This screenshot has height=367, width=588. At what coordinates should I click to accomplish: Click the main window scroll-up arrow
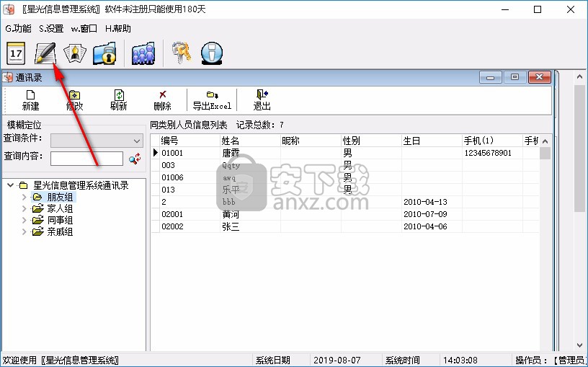pyautogui.click(x=579, y=76)
